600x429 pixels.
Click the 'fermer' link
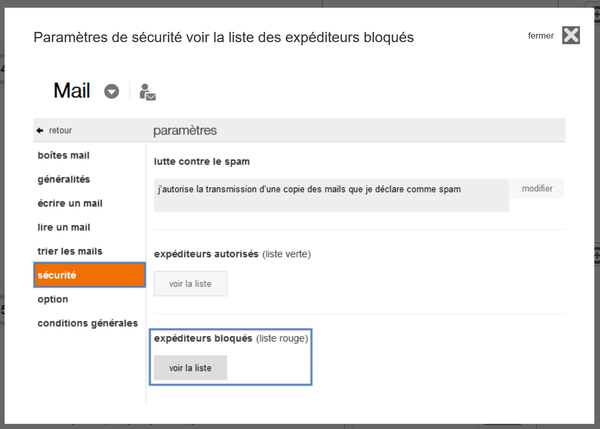541,36
